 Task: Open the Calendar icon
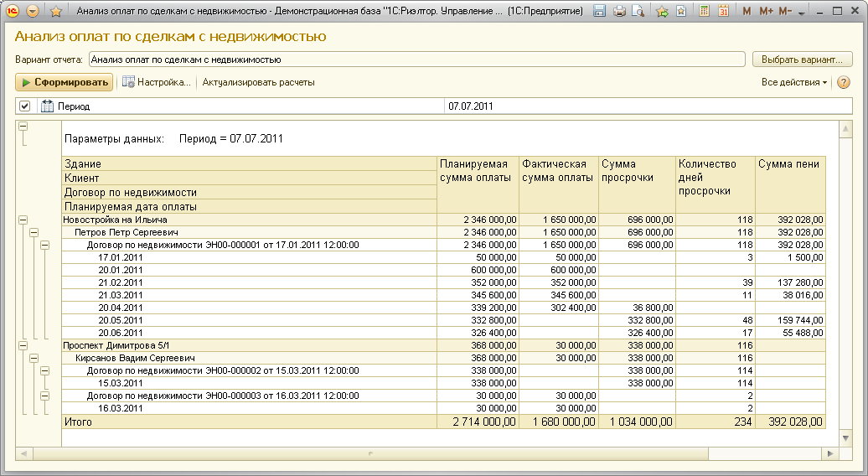tap(723, 12)
